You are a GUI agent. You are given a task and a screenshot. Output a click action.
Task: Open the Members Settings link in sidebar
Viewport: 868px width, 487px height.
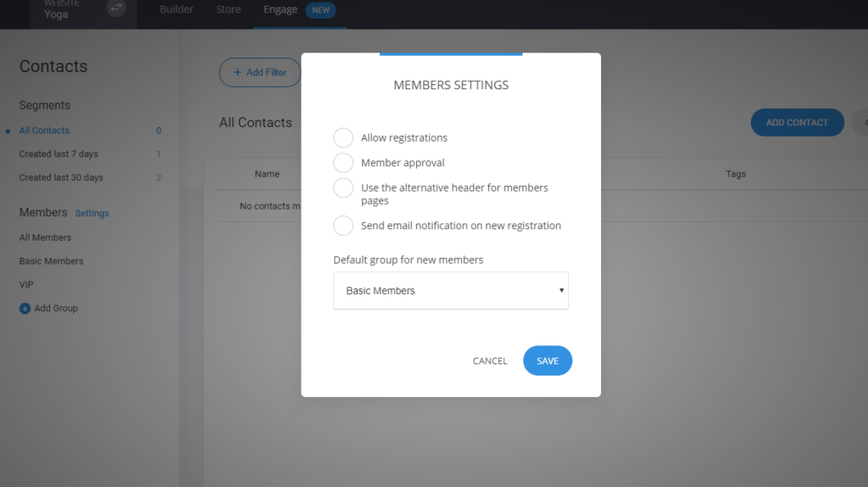pyautogui.click(x=92, y=214)
